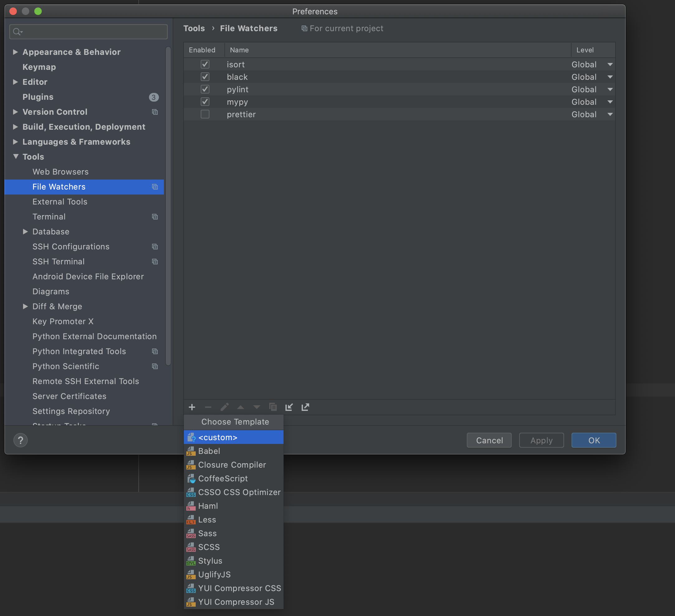Click project-level icon beside Version Control
Screen dimensions: 675x616
click(x=155, y=112)
